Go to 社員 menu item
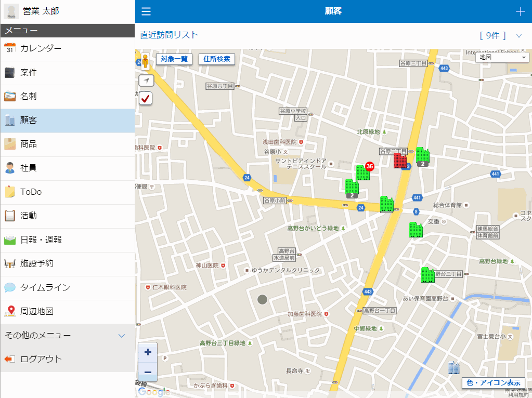The height and width of the screenshot is (398, 532). point(68,168)
